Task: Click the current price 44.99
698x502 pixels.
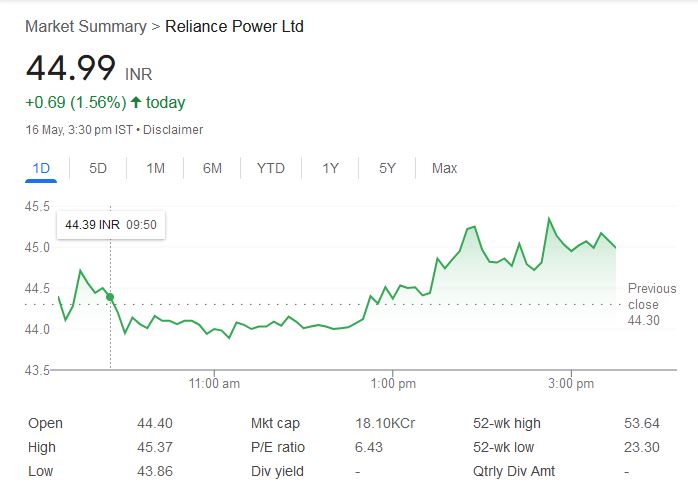Action: click(71, 68)
